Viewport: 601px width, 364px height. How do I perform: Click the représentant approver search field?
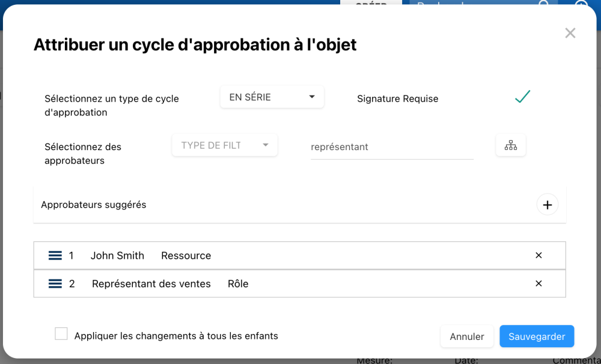click(391, 147)
